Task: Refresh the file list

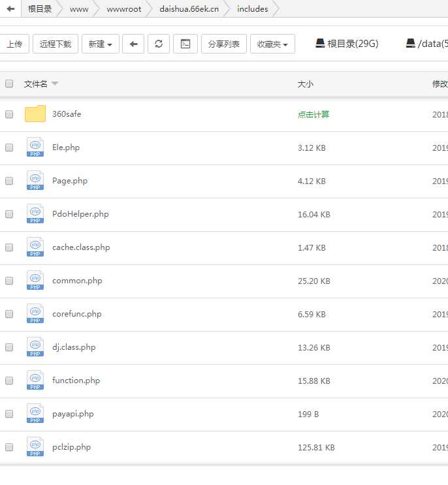Action: pos(159,44)
